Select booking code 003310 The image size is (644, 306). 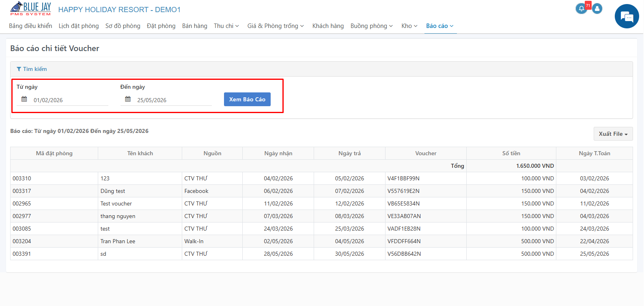pos(22,178)
